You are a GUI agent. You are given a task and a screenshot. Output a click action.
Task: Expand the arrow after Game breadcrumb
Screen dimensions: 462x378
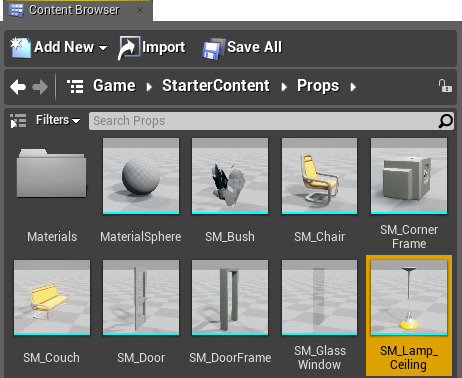(x=149, y=87)
